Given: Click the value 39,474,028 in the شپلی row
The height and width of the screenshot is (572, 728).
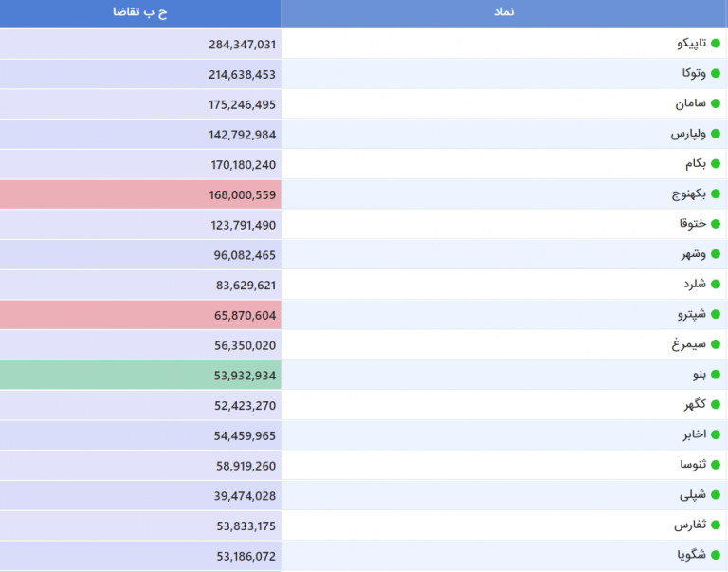Looking at the screenshot, I should tap(245, 496).
